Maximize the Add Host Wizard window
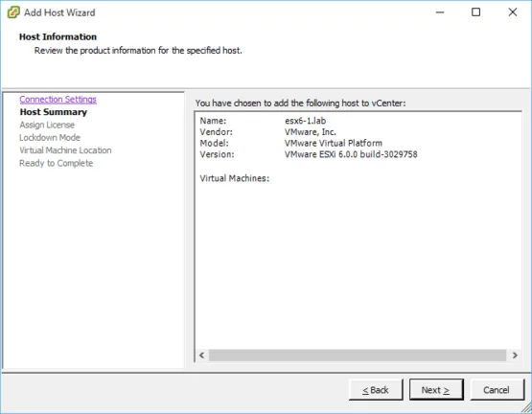This screenshot has height=414, width=532. click(475, 12)
